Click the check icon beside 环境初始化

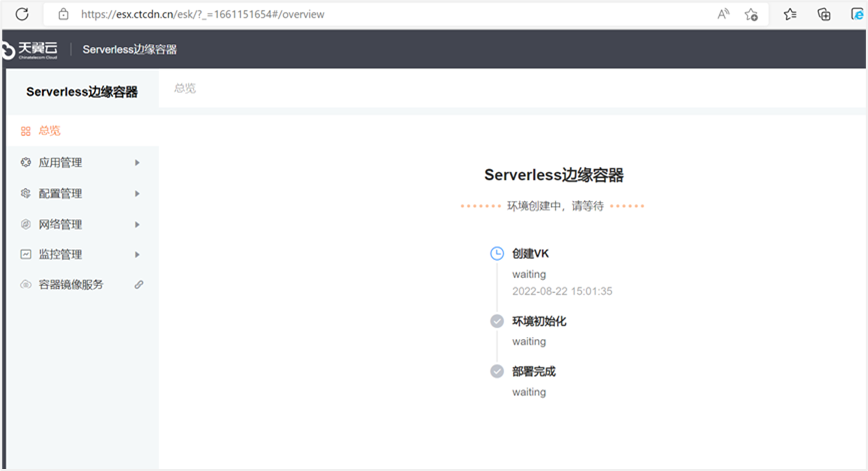click(x=497, y=321)
